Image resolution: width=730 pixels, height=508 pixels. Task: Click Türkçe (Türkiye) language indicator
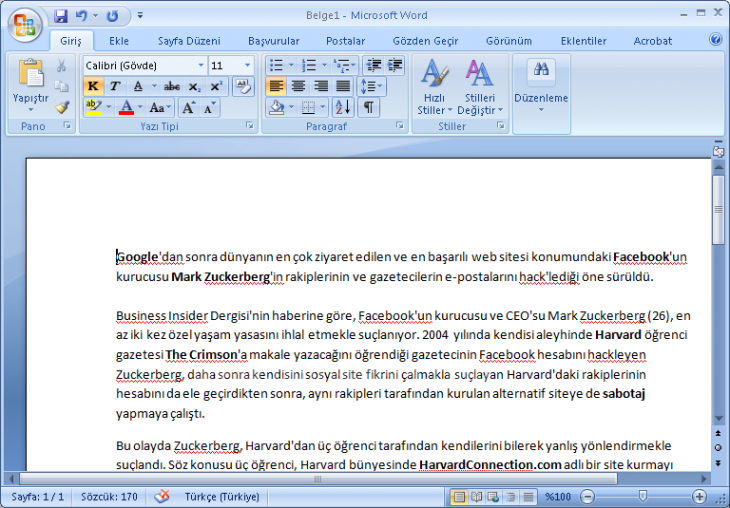pyautogui.click(x=222, y=497)
